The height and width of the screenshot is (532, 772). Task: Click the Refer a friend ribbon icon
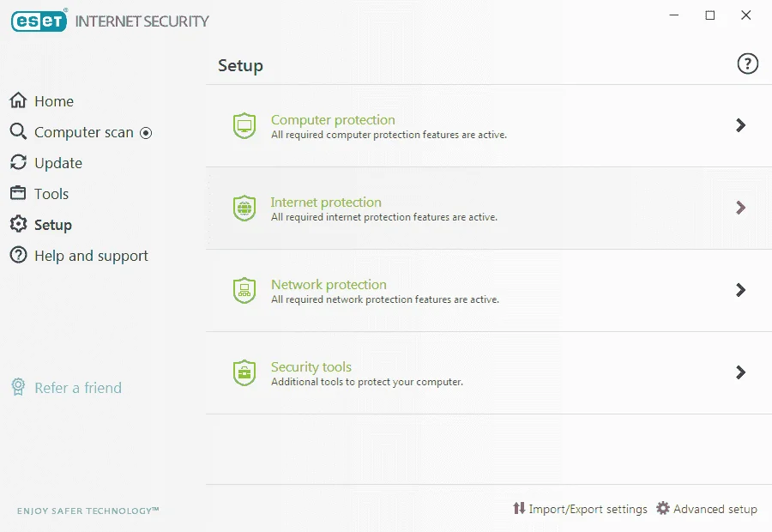click(x=18, y=387)
